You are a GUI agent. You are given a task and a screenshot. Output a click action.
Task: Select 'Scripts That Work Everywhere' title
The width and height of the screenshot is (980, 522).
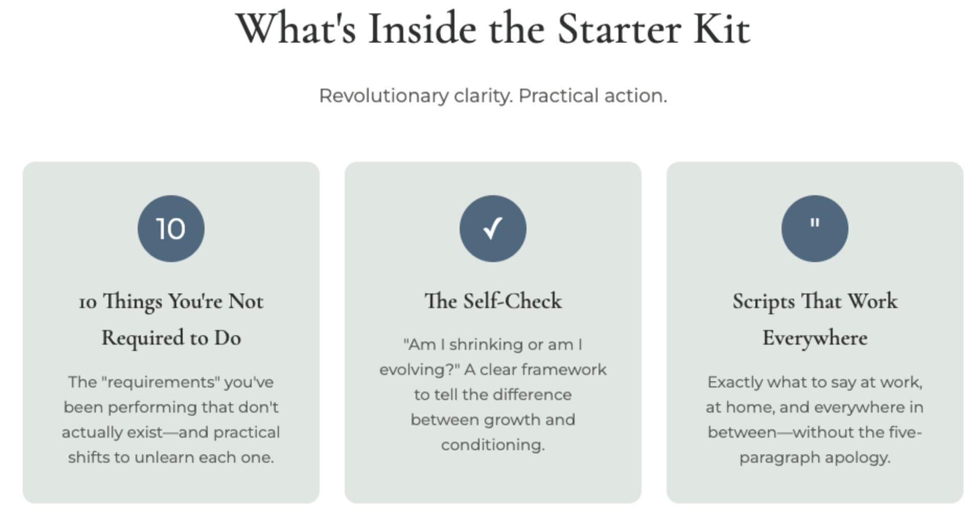tap(814, 319)
